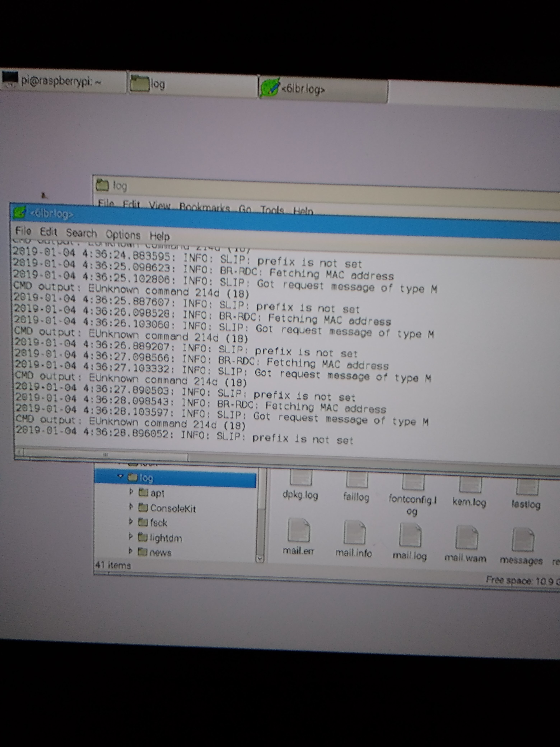Open the Go menu in the file manager

(x=245, y=209)
